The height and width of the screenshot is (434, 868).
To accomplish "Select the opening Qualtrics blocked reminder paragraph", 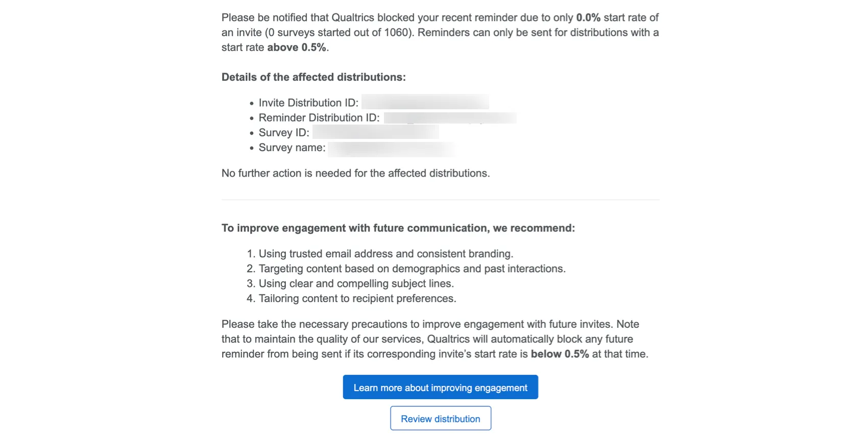I will pyautogui.click(x=439, y=32).
